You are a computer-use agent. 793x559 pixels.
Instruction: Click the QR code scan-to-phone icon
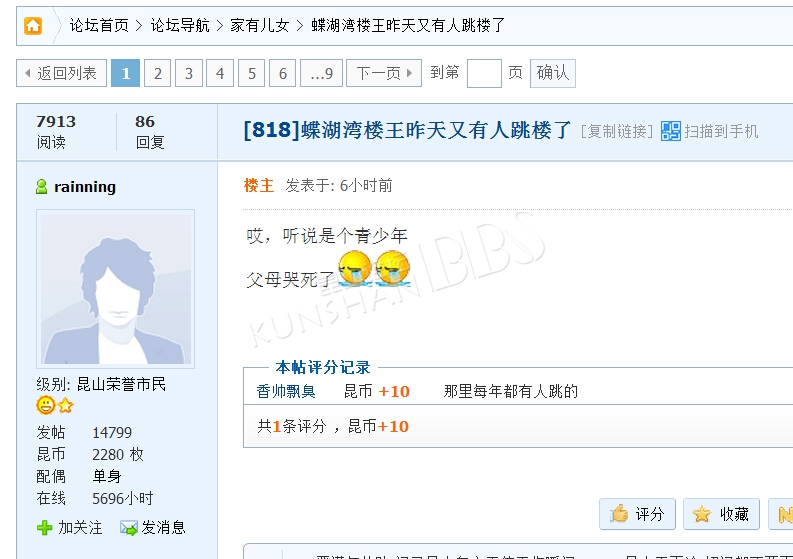(x=671, y=131)
